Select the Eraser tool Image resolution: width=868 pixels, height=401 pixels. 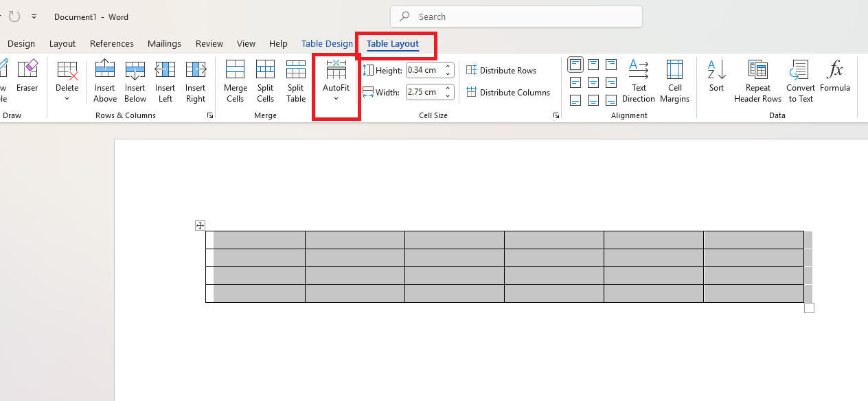(x=27, y=76)
